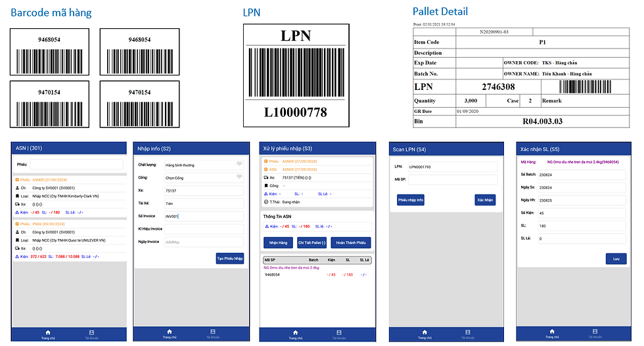Click product name NG Omo diu nhe in S3 table

pos(291,268)
